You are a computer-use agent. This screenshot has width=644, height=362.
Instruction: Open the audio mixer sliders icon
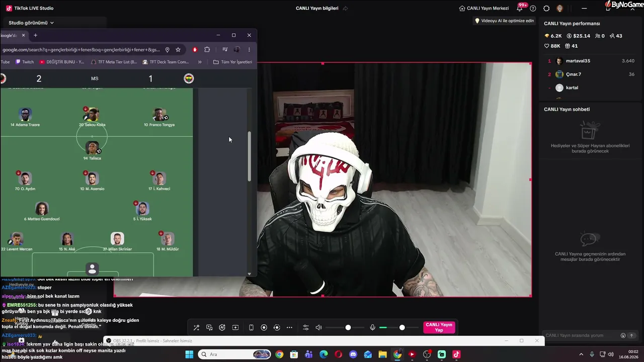[x=305, y=328]
